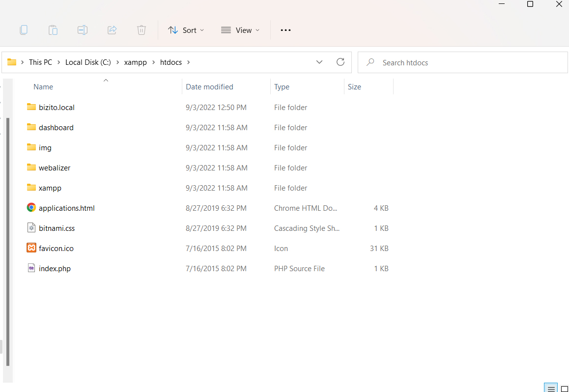
Task: Select the img folder name
Action: pyautogui.click(x=45, y=148)
